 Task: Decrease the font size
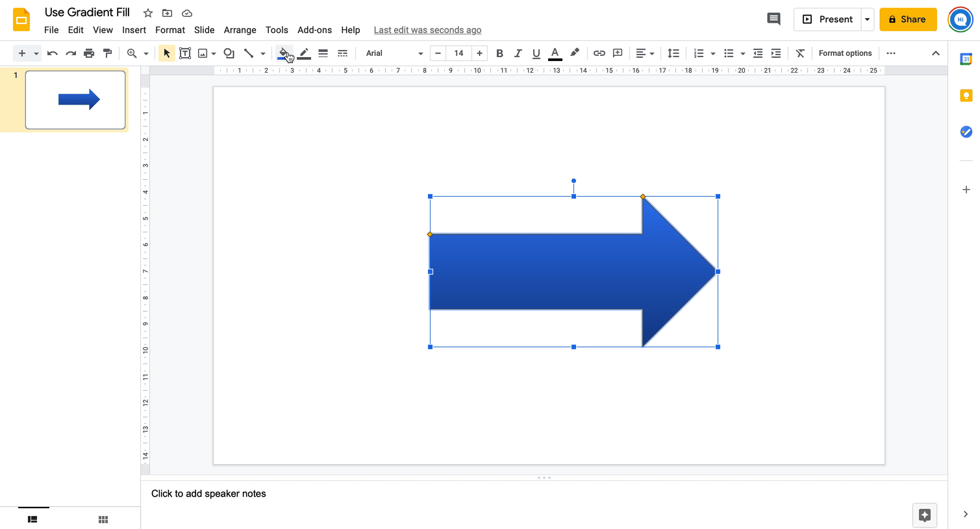tap(438, 53)
